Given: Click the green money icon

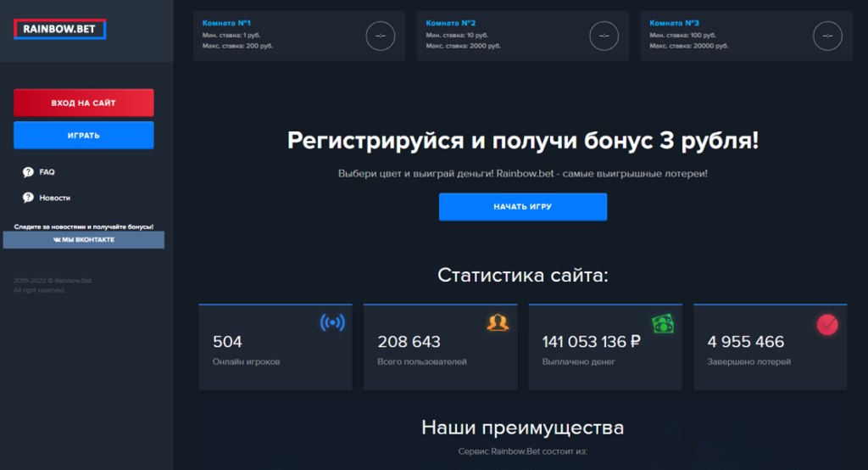Looking at the screenshot, I should tap(663, 324).
